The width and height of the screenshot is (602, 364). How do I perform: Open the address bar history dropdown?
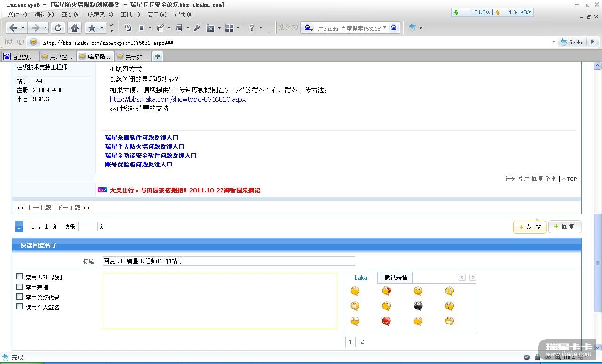click(554, 42)
